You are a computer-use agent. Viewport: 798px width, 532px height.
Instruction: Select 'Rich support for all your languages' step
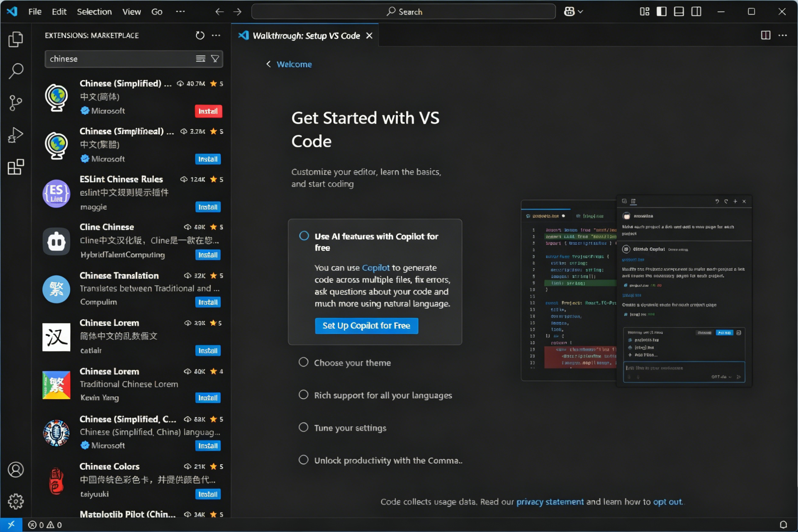(383, 395)
